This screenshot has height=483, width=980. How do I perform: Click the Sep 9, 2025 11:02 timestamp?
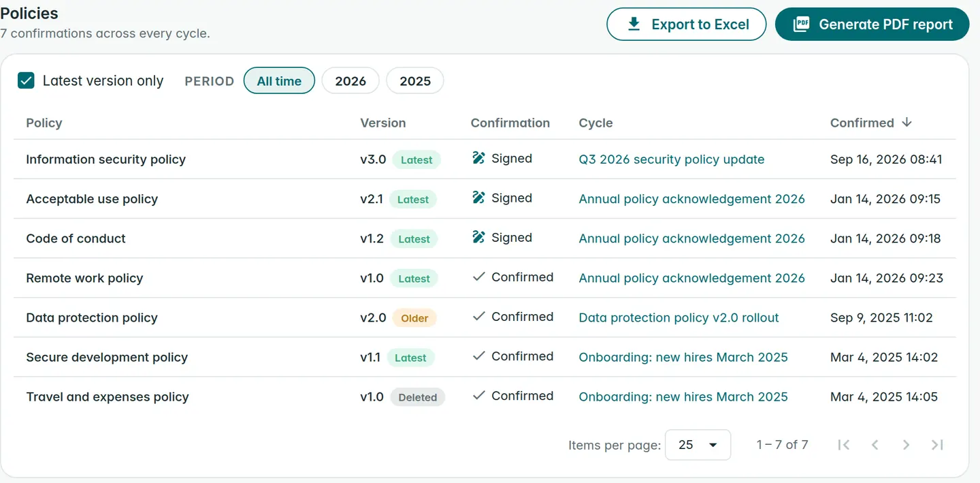point(881,317)
